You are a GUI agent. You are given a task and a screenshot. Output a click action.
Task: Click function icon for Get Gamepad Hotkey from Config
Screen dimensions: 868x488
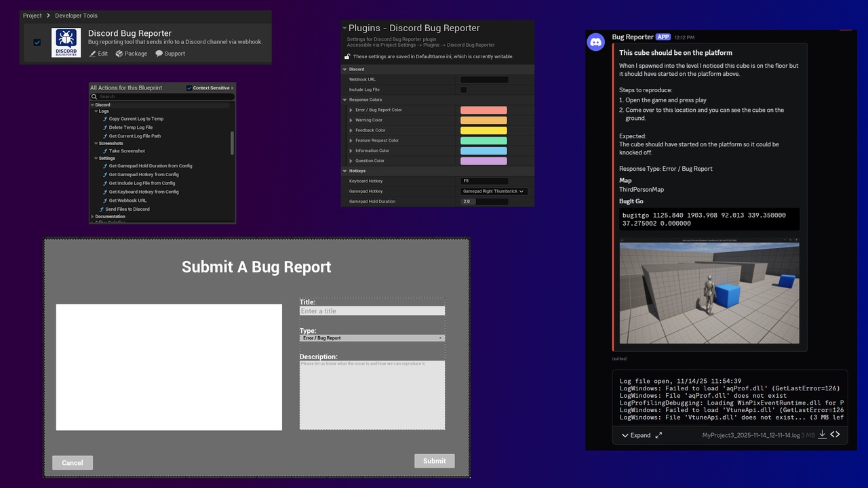pyautogui.click(x=105, y=175)
